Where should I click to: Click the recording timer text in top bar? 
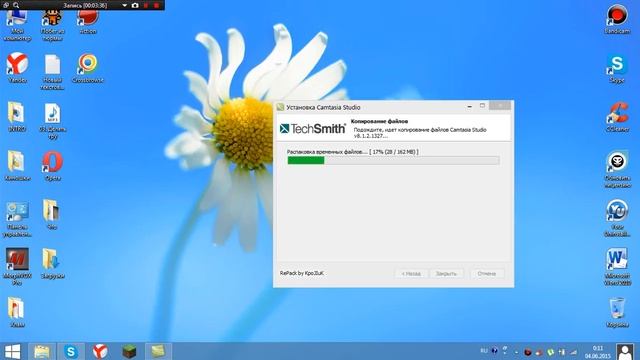click(85, 5)
